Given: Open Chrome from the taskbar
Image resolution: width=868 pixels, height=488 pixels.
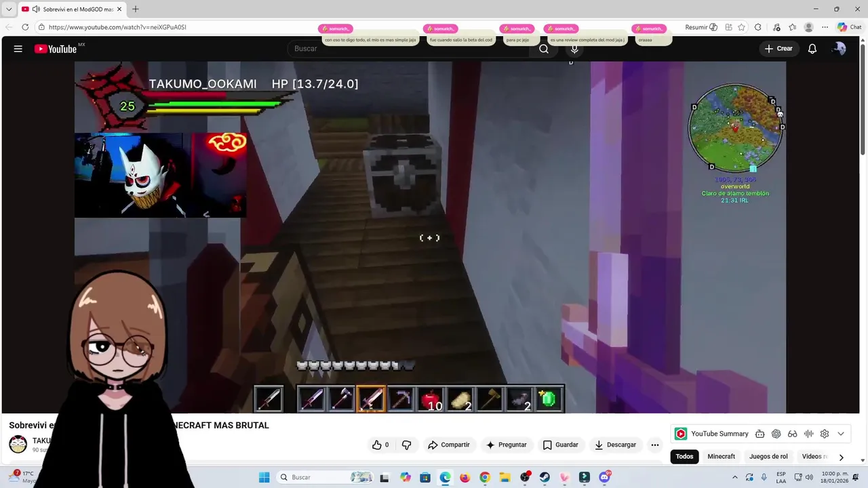Looking at the screenshot, I should (x=485, y=477).
